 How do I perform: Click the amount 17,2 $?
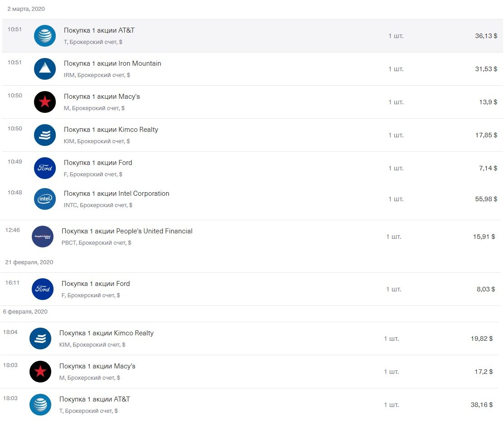coord(484,372)
